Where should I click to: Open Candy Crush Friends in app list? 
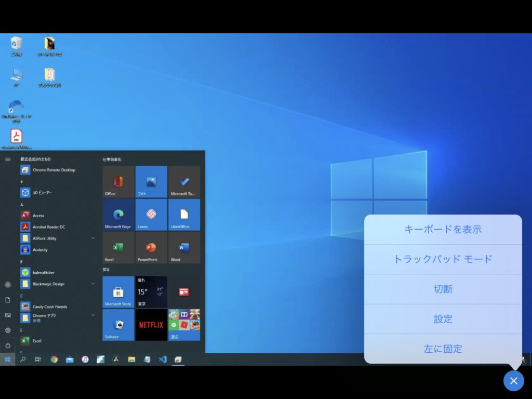point(58,307)
